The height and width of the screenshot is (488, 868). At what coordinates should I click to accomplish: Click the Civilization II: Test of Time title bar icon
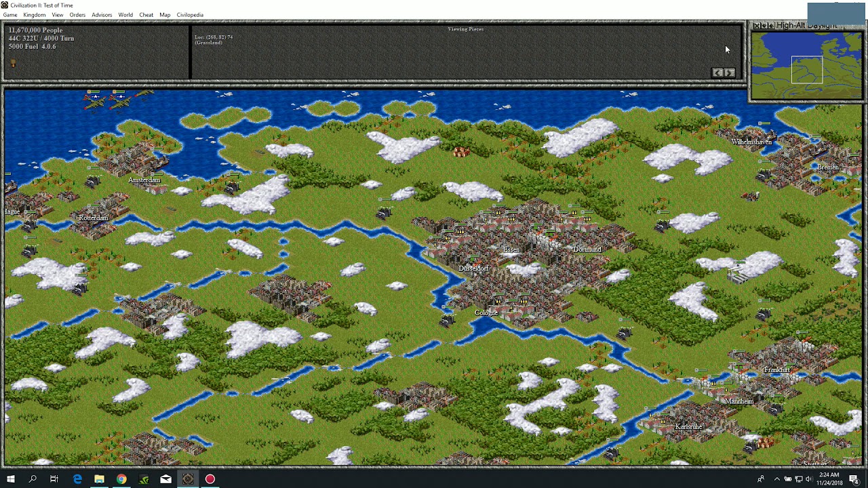click(x=5, y=5)
